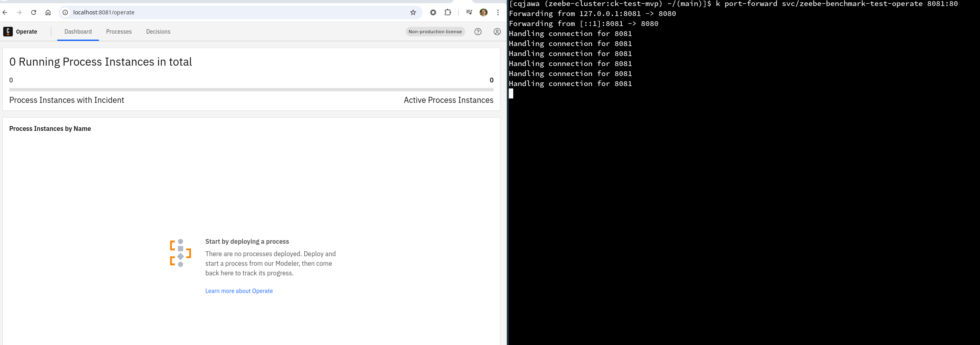Screen dimensions: 980x345
Task: Open the browser home page icon
Action: pos(48,12)
